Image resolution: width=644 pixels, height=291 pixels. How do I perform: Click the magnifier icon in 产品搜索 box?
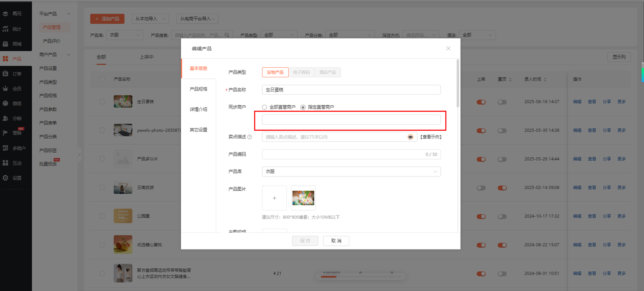point(227,35)
